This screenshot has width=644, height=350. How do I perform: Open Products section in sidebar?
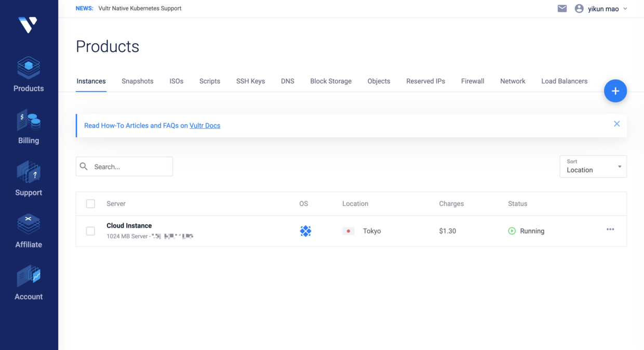click(29, 74)
